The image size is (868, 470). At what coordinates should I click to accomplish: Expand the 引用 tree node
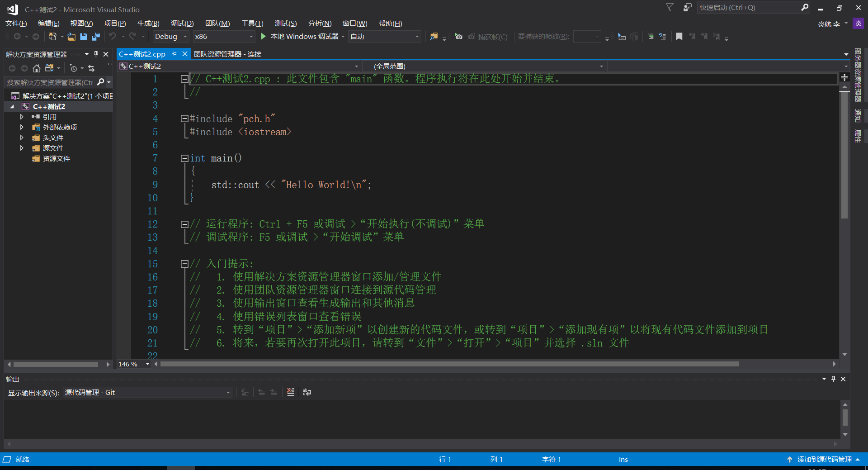[x=21, y=117]
